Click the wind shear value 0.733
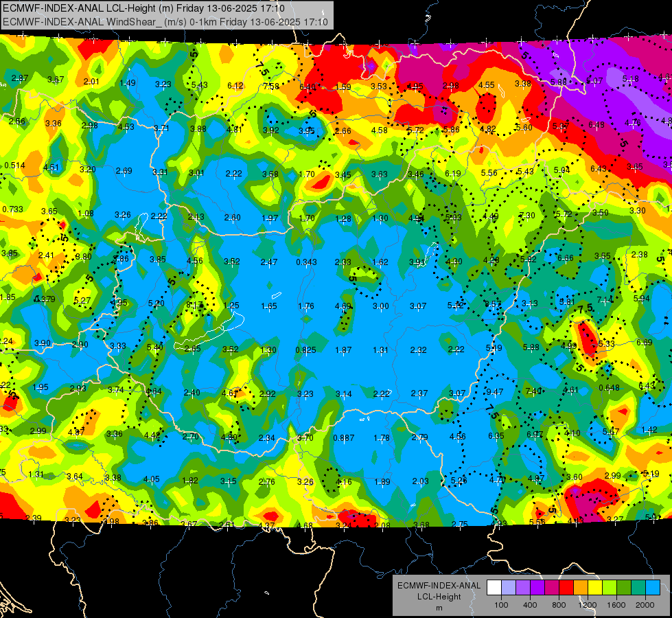 tap(13, 209)
